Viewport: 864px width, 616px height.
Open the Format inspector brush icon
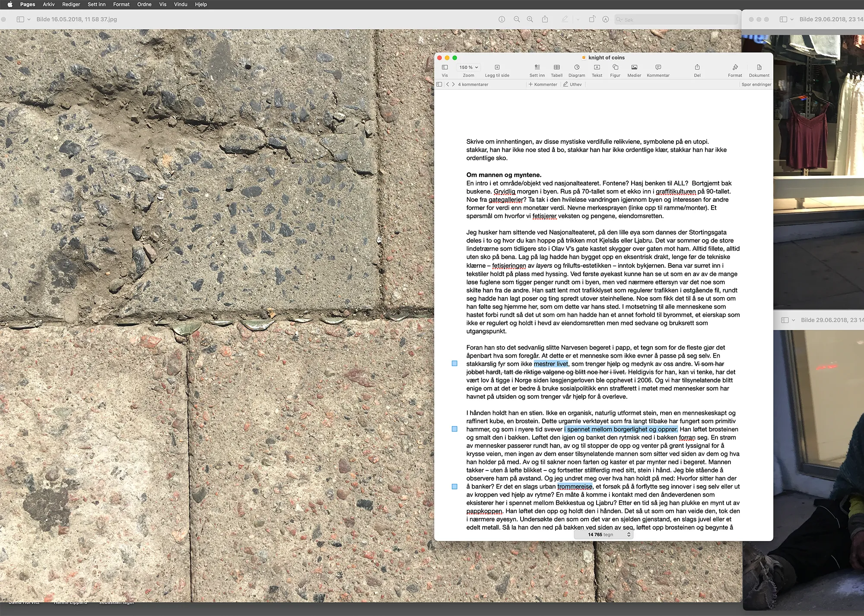pos(735,67)
